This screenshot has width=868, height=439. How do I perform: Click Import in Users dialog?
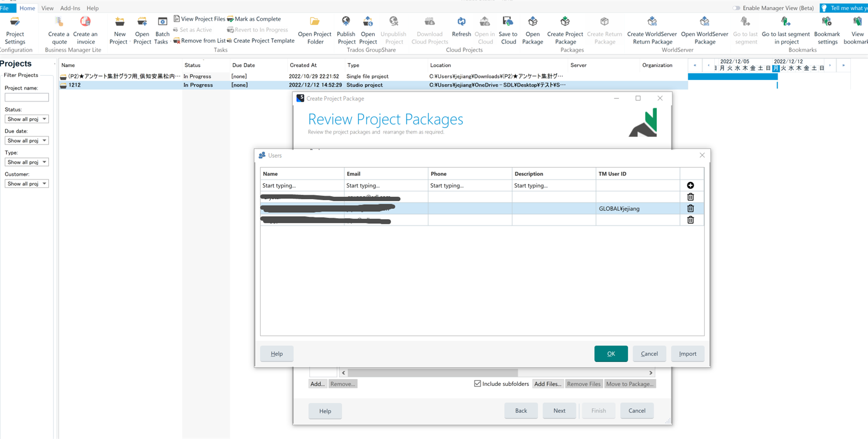tap(688, 354)
